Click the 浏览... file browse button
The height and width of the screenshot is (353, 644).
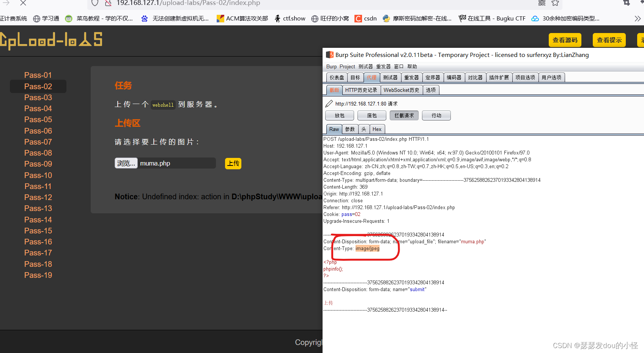[x=126, y=163]
